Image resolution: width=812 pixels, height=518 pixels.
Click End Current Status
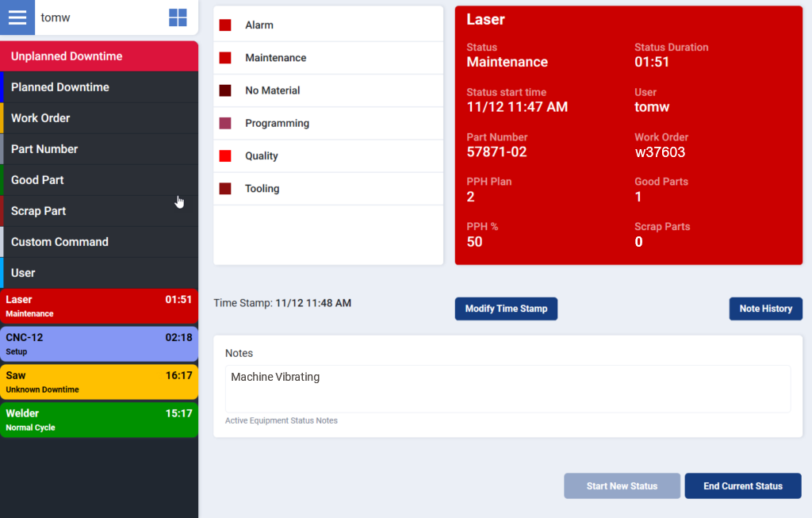pos(743,485)
